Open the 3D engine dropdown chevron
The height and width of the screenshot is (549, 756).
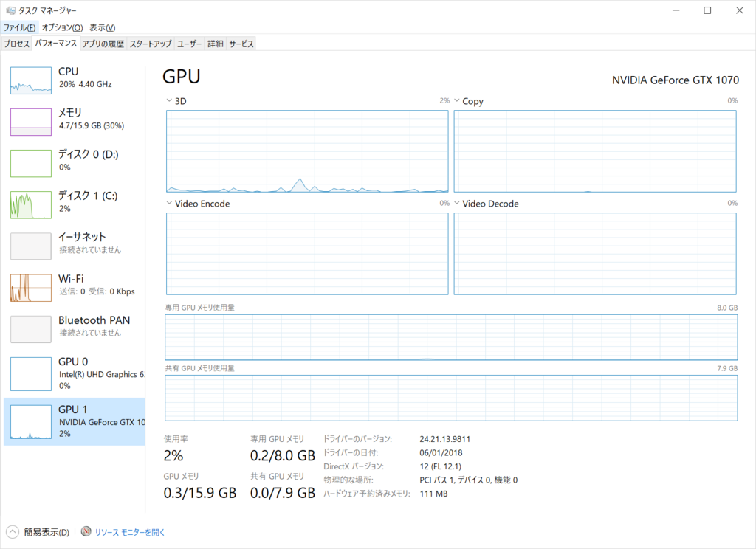(x=169, y=101)
